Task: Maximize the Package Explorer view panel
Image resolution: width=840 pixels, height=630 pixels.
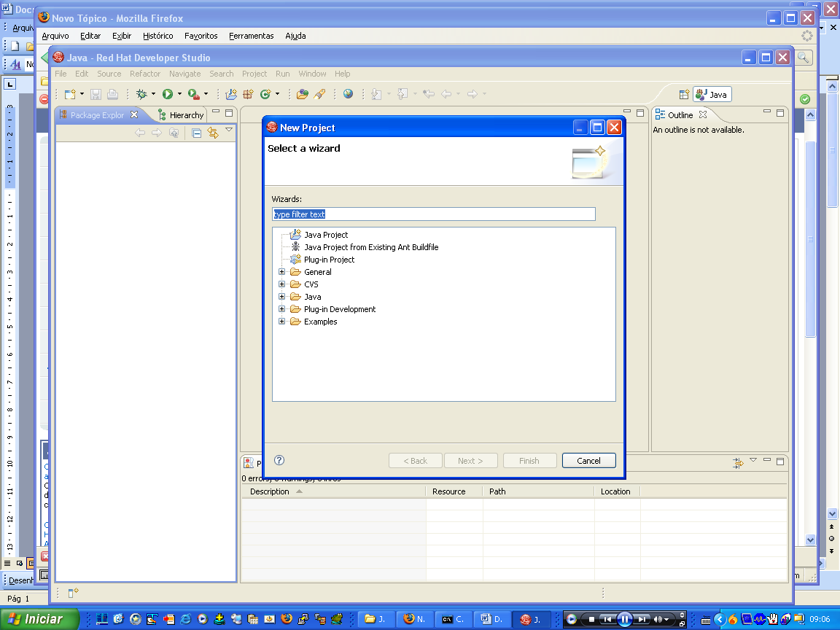Action: pyautogui.click(x=229, y=112)
